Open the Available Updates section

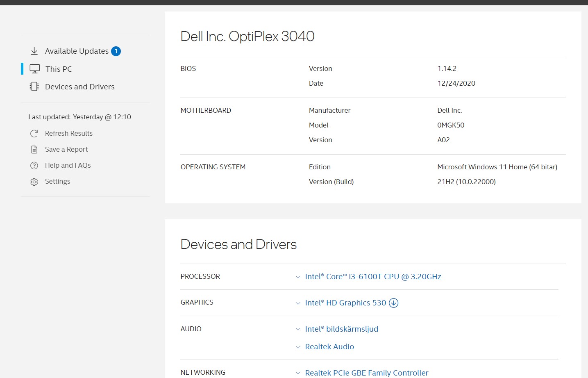click(x=77, y=51)
